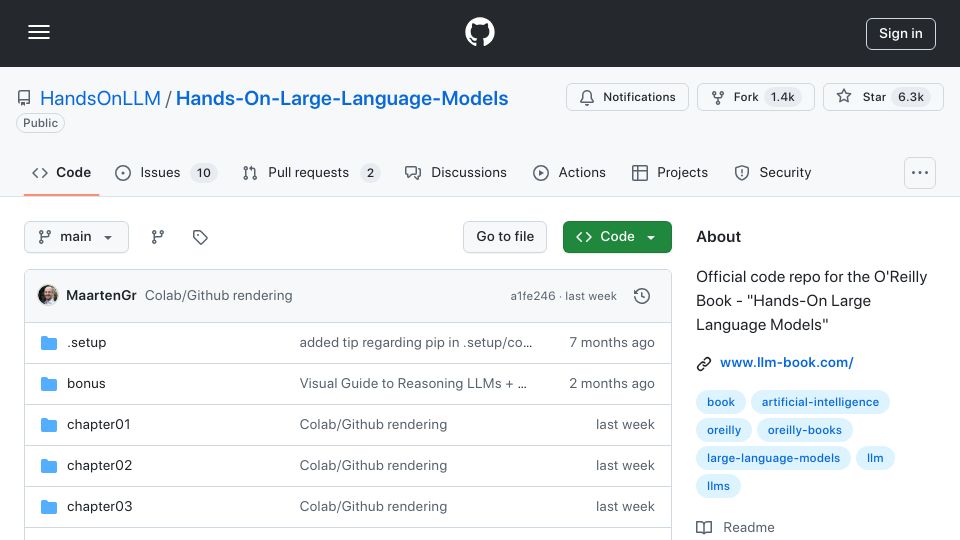Open the chapter03 folder

coord(99,507)
